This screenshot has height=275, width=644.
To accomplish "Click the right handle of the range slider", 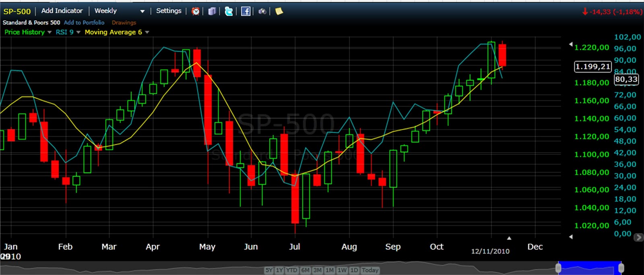I will (x=621, y=268).
